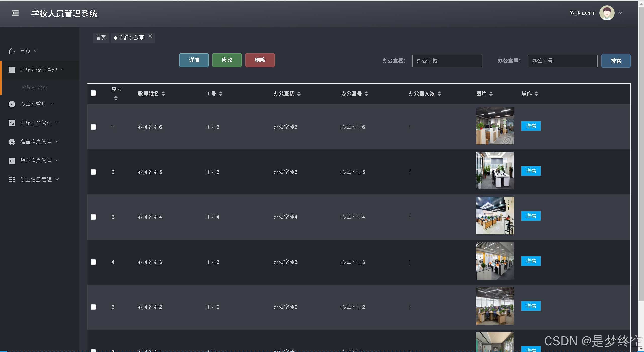The width and height of the screenshot is (644, 352).
Task: Open the admin account dropdown arrow
Action: 620,13
